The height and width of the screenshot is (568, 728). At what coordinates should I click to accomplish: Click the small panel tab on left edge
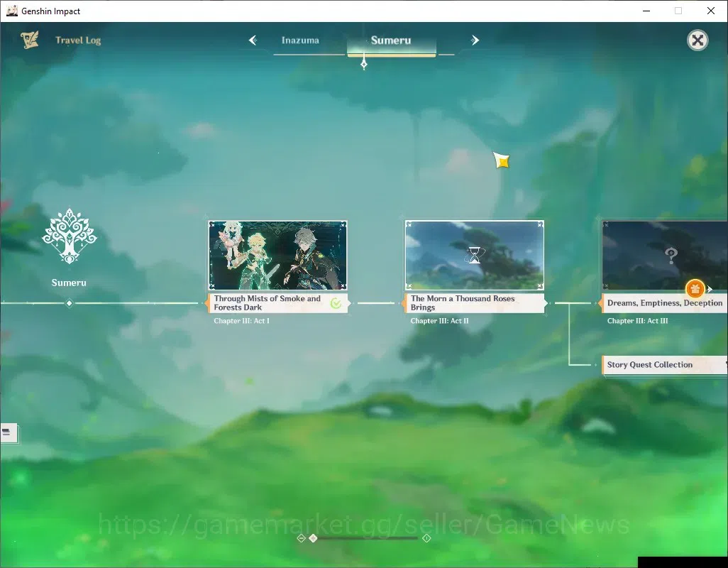[9, 433]
